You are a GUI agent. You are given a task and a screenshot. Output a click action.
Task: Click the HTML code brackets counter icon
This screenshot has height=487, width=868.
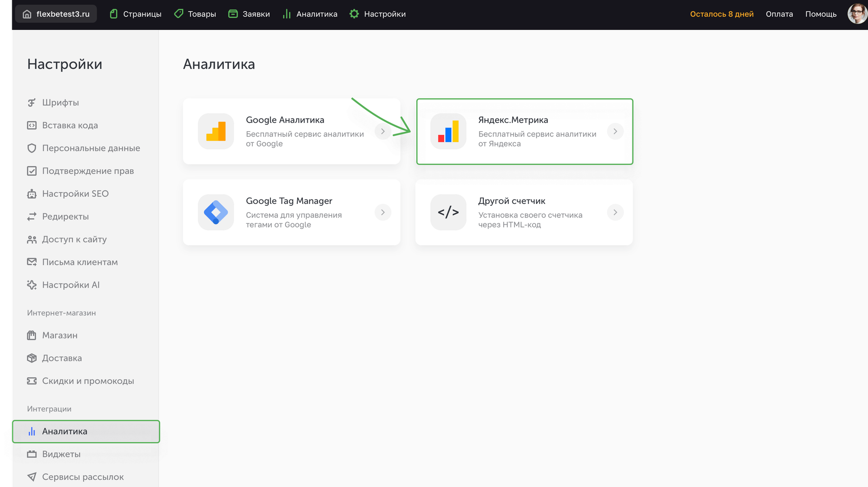pyautogui.click(x=448, y=212)
